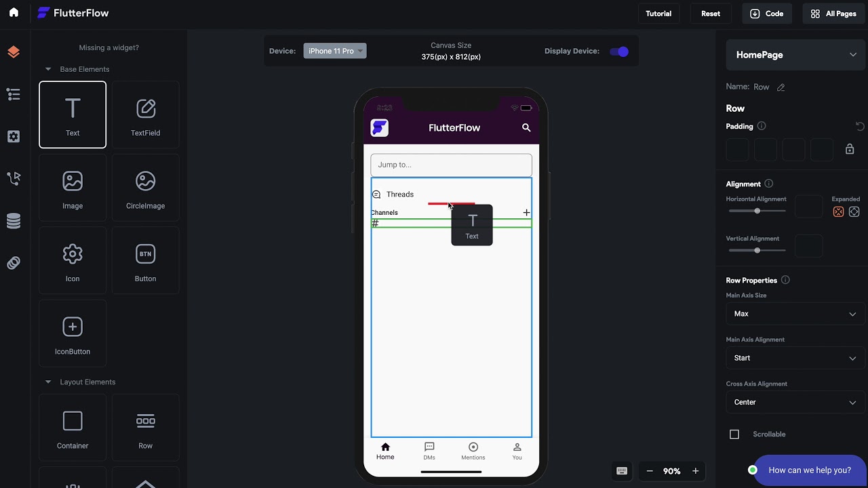The width and height of the screenshot is (868, 488).
Task: Enable the Scrollable checkbox
Action: 734,434
